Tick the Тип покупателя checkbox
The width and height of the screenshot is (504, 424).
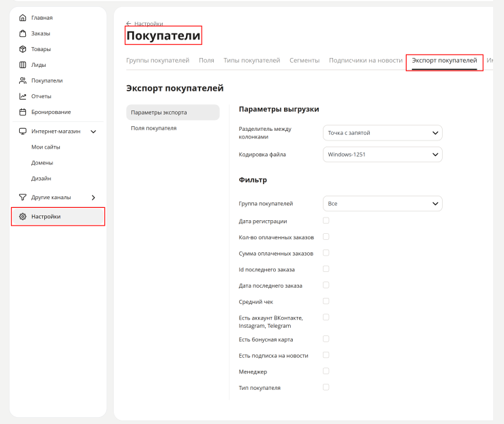click(x=326, y=387)
